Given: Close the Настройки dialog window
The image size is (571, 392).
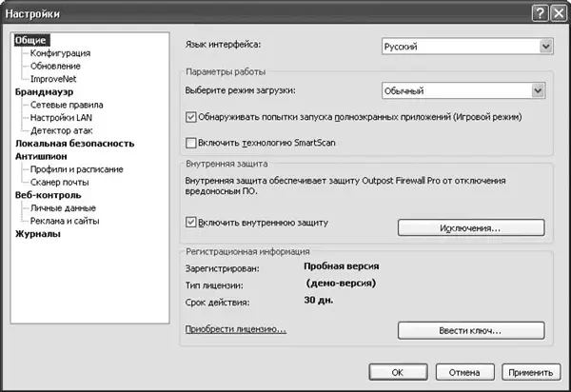Looking at the screenshot, I should point(559,14).
